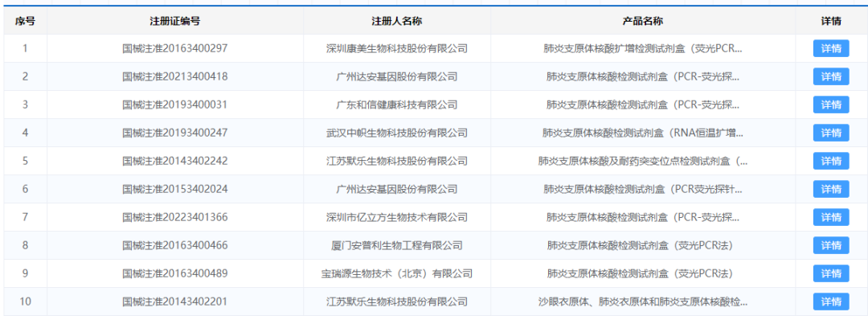Click sequence number 10 cell
Image resolution: width=868 pixels, height=316 pixels.
[x=25, y=302]
